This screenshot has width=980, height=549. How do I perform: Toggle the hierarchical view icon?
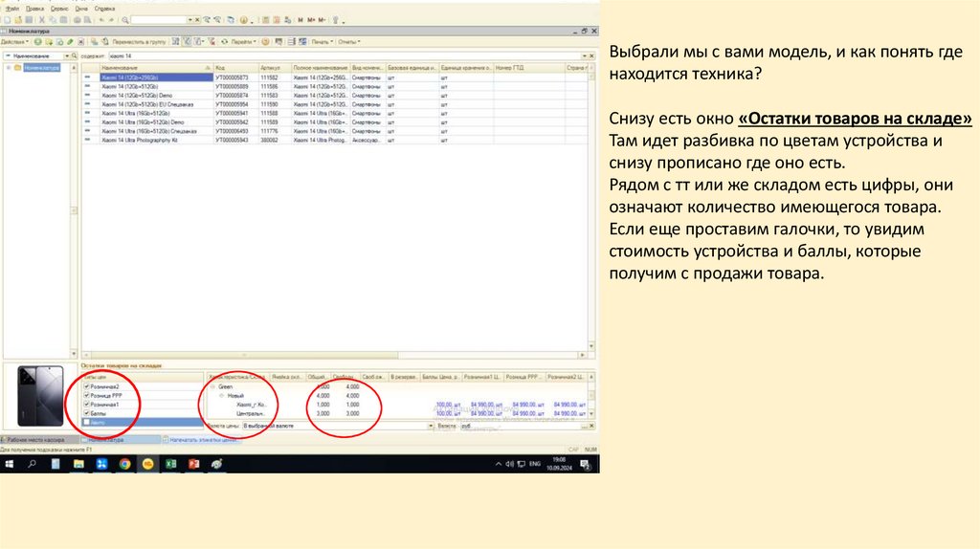176,42
